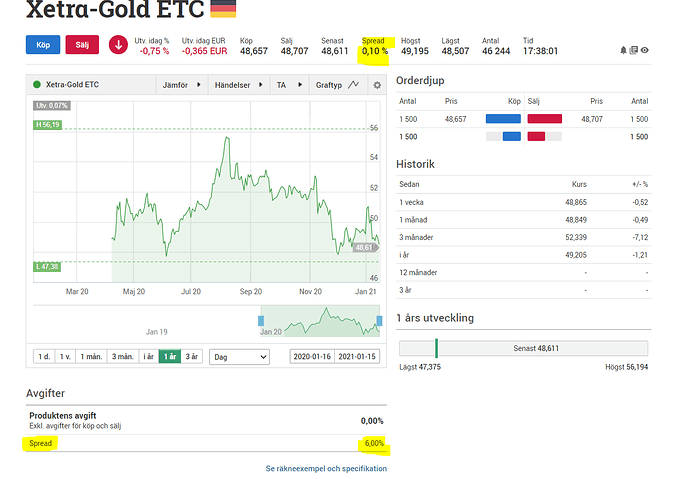Image resolution: width=690 pixels, height=479 pixels.
Task: Click the 12 månader history row
Action: point(523,273)
